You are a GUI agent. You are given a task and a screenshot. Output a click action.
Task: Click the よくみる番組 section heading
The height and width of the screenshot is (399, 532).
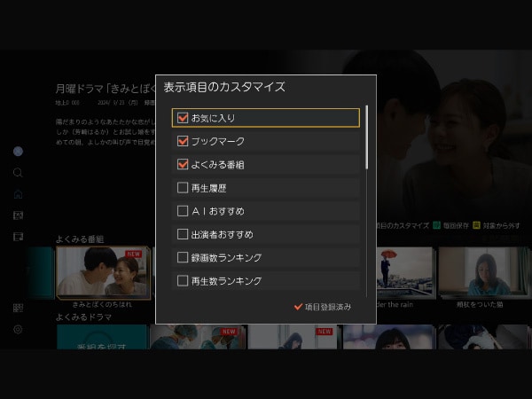[80, 239]
